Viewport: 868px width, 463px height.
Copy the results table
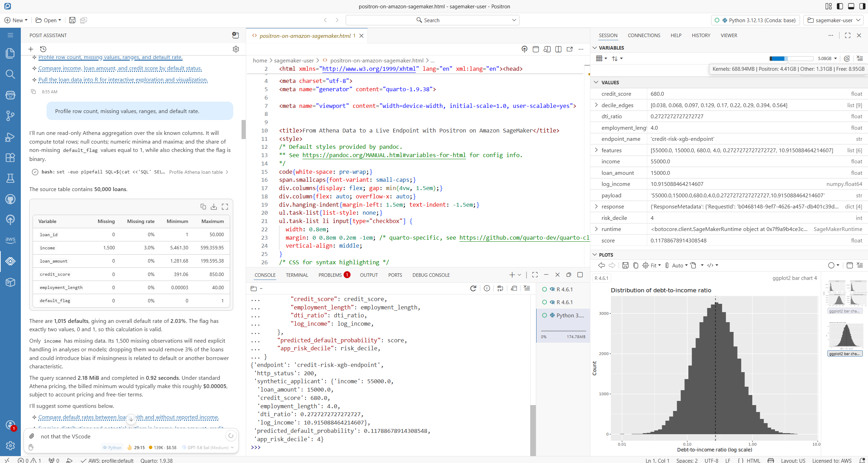click(x=203, y=206)
